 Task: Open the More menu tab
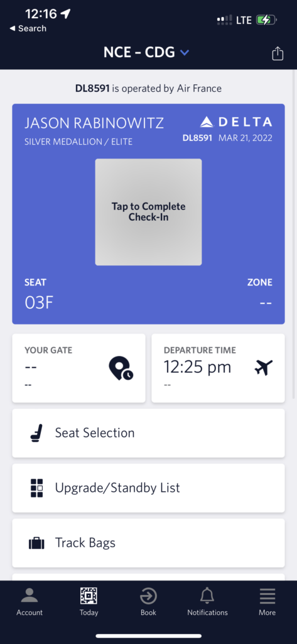tap(267, 602)
